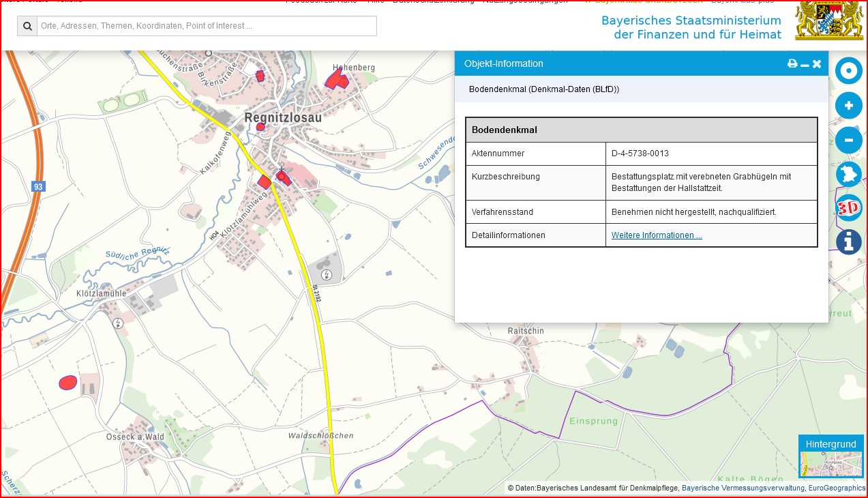Click the Kalkofenweg street label

click(216, 153)
